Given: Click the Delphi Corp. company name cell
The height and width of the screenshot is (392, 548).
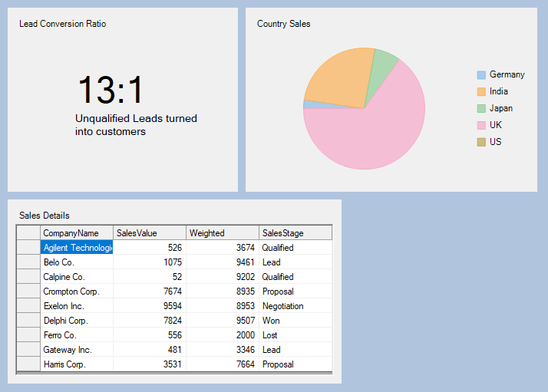Looking at the screenshot, I should [77, 321].
